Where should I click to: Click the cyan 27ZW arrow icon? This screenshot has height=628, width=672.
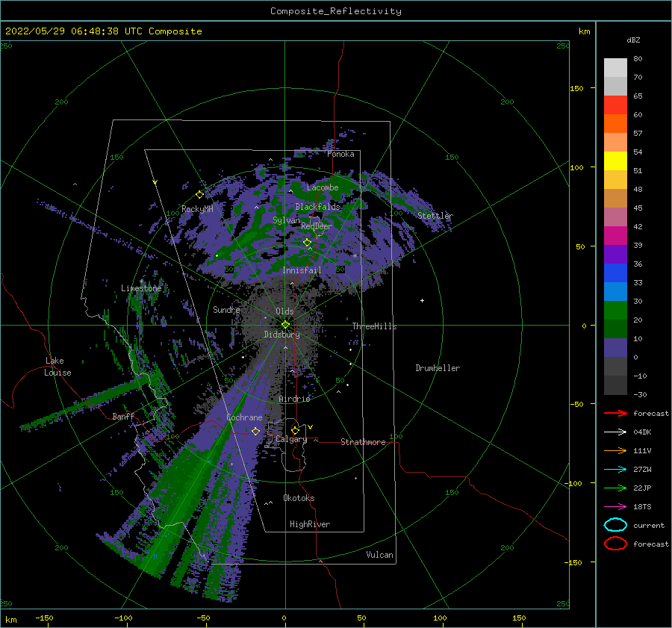(615, 470)
